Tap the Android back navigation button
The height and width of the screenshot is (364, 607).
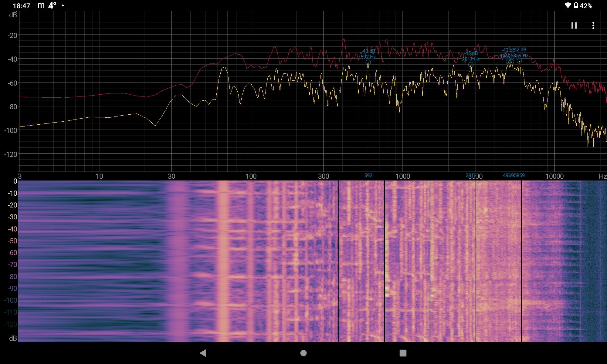[203, 353]
